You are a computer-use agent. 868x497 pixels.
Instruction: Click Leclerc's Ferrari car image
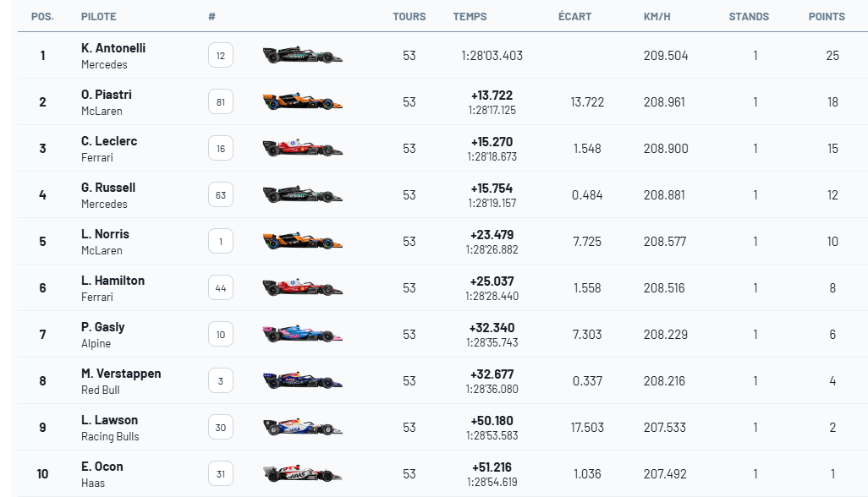pos(303,149)
